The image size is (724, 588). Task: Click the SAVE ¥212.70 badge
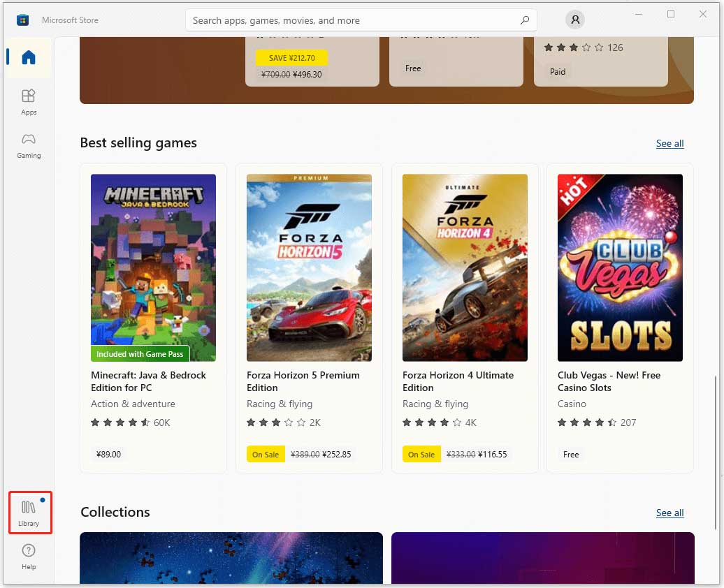tap(292, 58)
